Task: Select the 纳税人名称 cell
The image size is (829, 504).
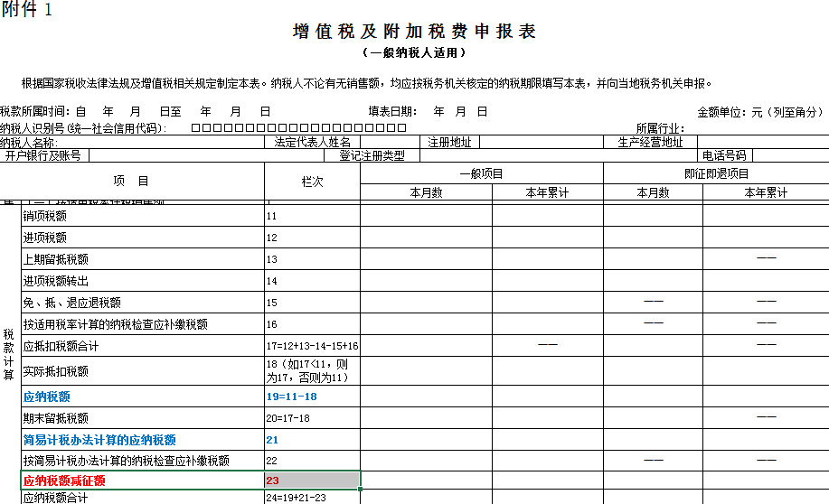Action: pyautogui.click(x=132, y=142)
